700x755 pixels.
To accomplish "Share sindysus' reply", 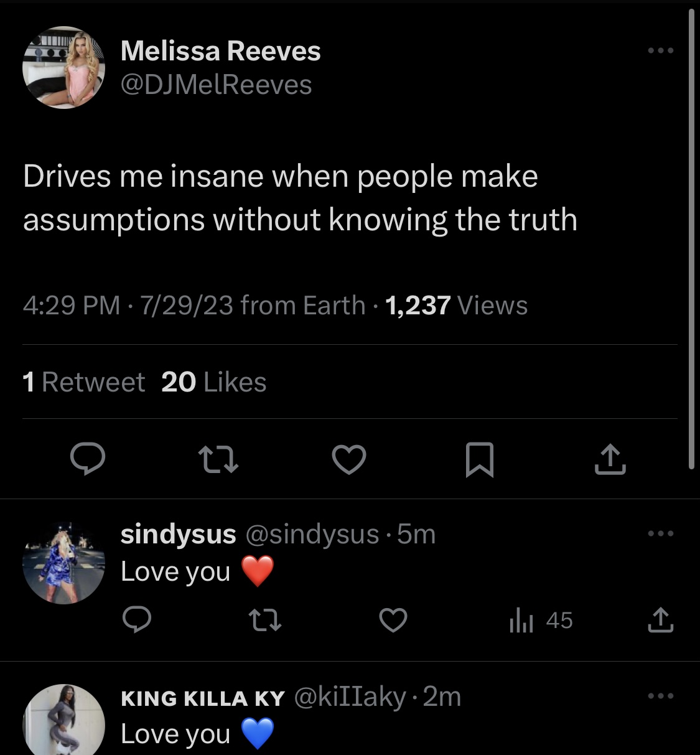I will (661, 621).
